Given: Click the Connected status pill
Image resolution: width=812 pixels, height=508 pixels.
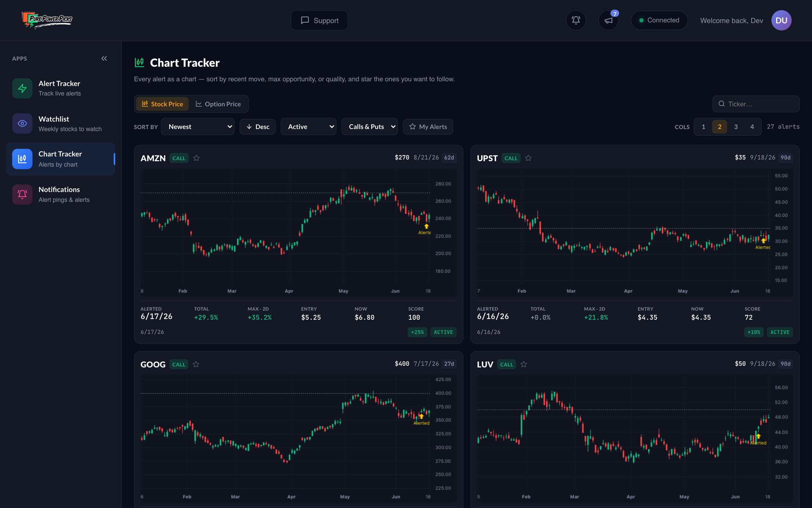Looking at the screenshot, I should click(x=659, y=20).
